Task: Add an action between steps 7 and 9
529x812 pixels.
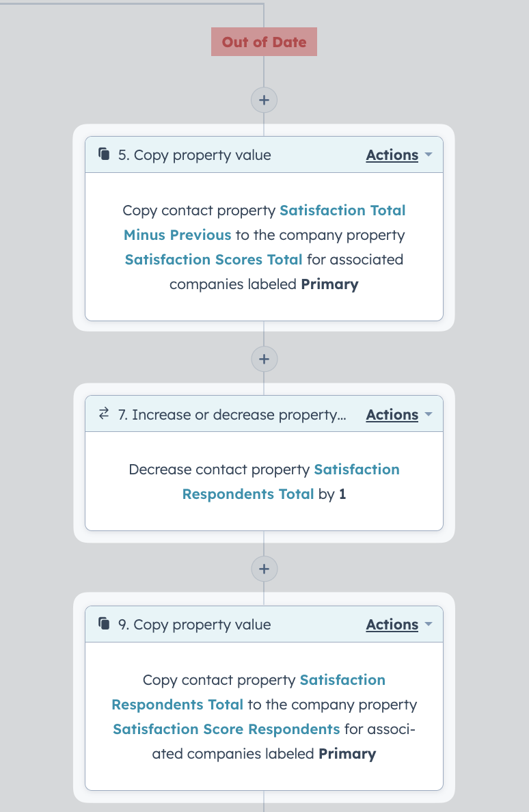Action: pyautogui.click(x=264, y=569)
